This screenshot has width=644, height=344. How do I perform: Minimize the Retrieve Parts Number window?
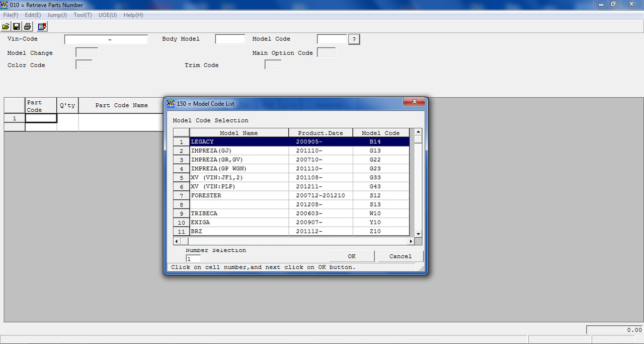point(601,4)
